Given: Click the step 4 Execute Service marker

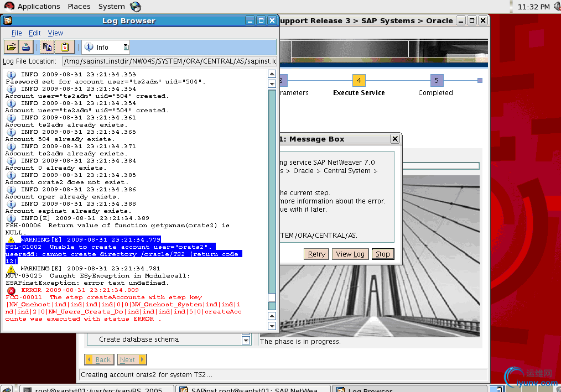Looking at the screenshot, I should click(x=359, y=81).
